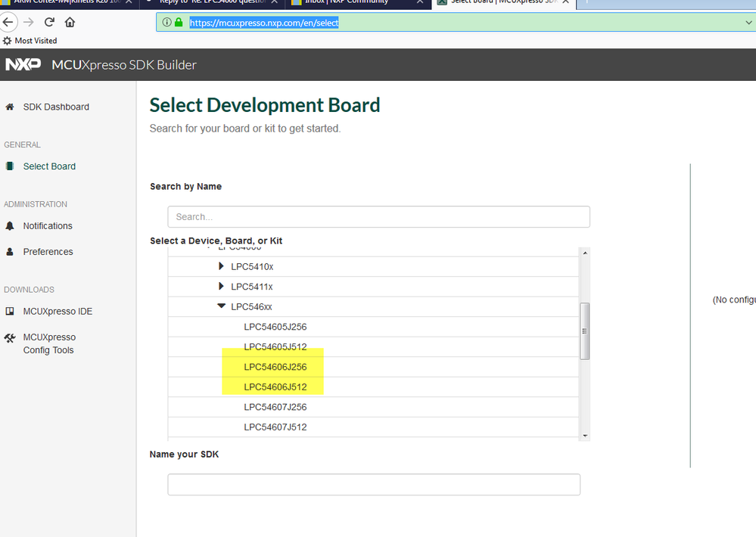The image size is (756, 537).
Task: Click the device list scroll down arrow
Action: (x=585, y=436)
